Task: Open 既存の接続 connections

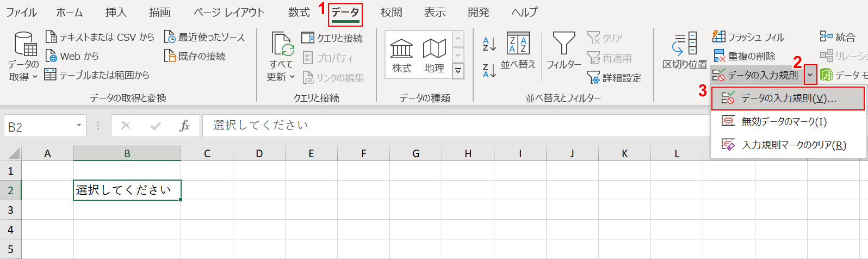Action: point(195,56)
